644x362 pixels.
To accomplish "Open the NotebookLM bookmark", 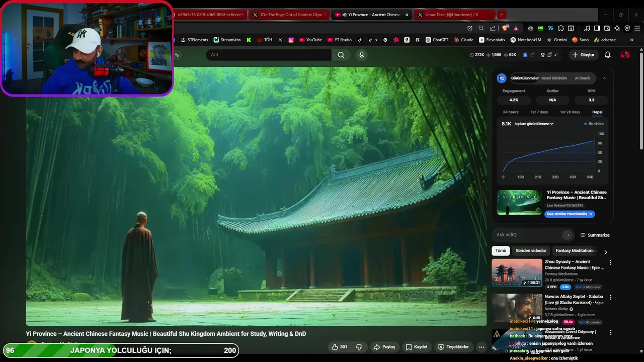I will pyautogui.click(x=526, y=40).
